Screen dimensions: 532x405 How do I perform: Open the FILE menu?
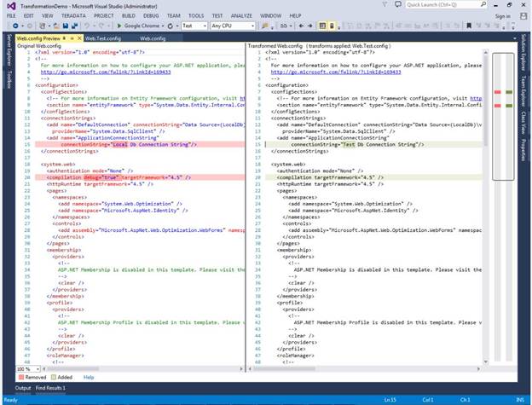(11, 16)
